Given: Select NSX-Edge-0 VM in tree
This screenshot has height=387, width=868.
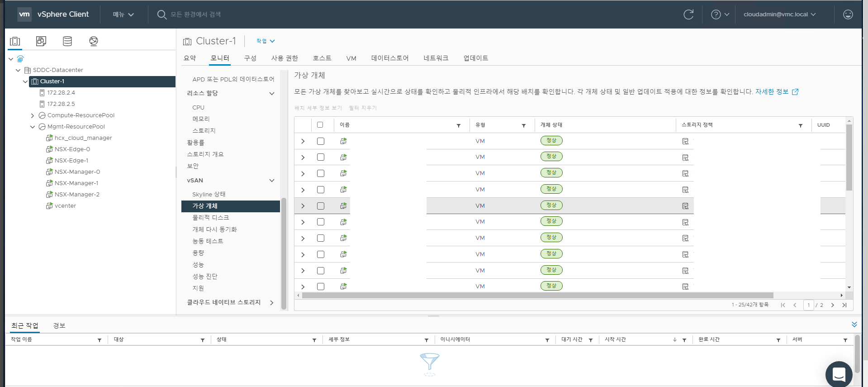Looking at the screenshot, I should pyautogui.click(x=72, y=149).
